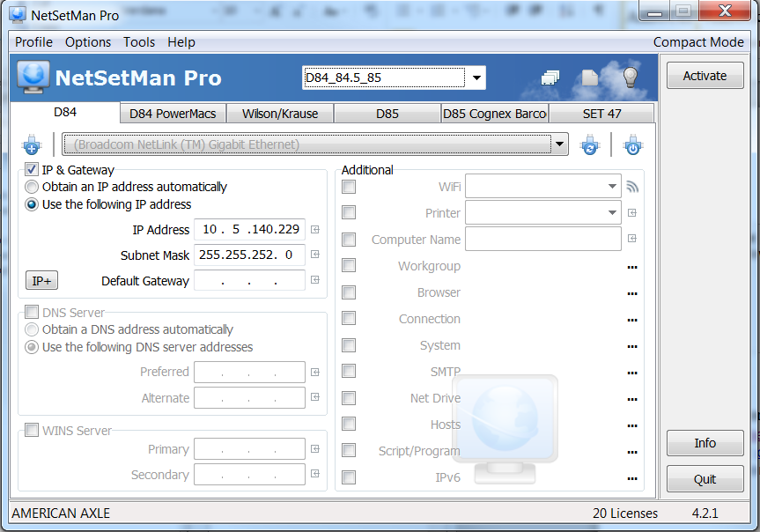Get current IP Address arrow icon

click(315, 229)
